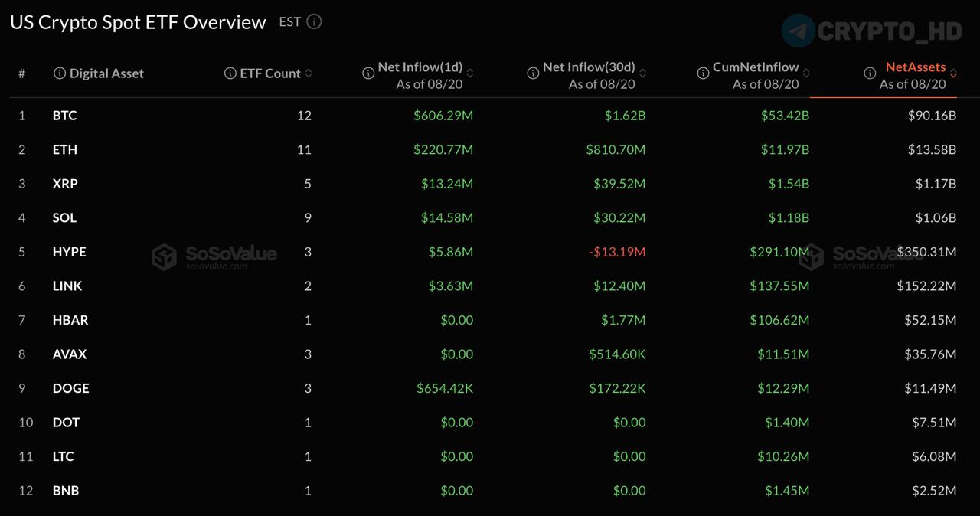Screen dimensions: 980x516
Task: Open the BTC asset row
Action: (490, 116)
